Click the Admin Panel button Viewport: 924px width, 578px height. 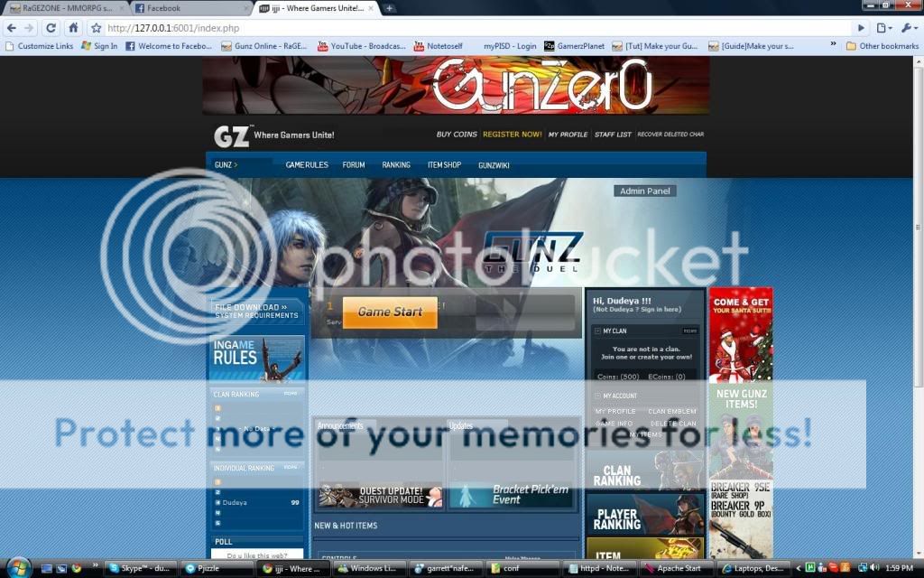[x=644, y=191]
